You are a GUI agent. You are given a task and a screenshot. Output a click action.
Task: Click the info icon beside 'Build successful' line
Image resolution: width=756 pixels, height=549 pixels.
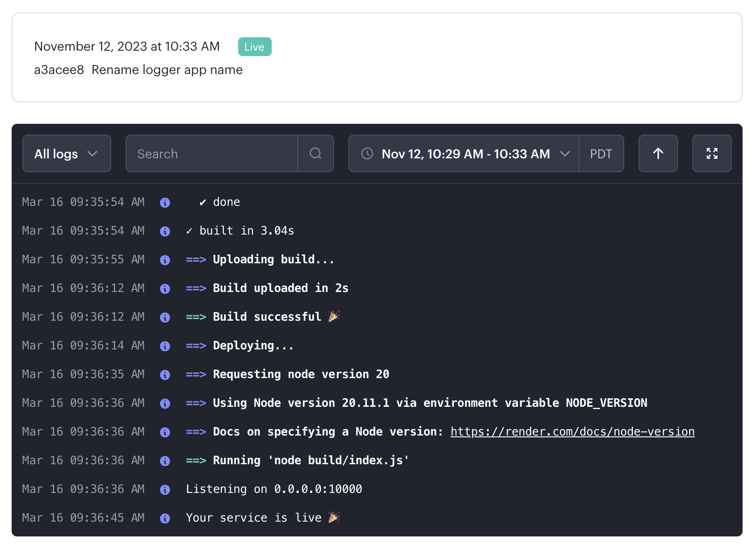(x=165, y=317)
